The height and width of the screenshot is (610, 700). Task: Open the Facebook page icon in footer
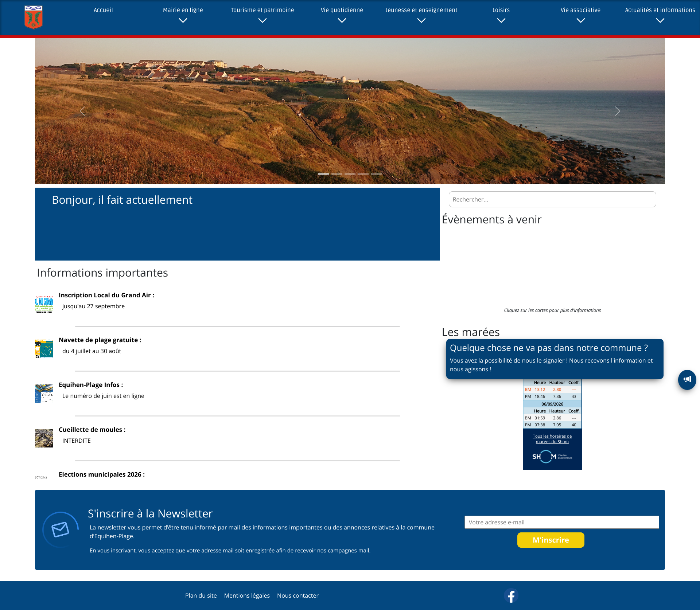pyautogui.click(x=511, y=595)
